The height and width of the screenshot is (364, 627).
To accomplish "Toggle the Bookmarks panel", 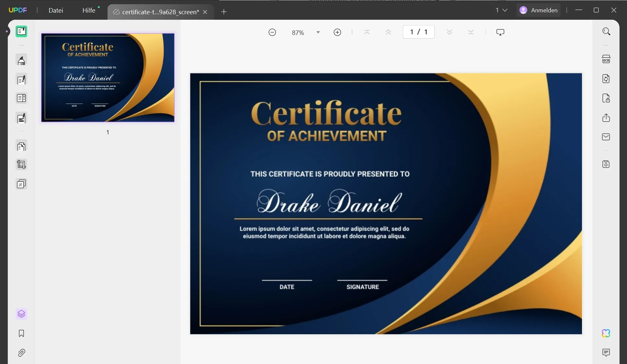I will (21, 334).
